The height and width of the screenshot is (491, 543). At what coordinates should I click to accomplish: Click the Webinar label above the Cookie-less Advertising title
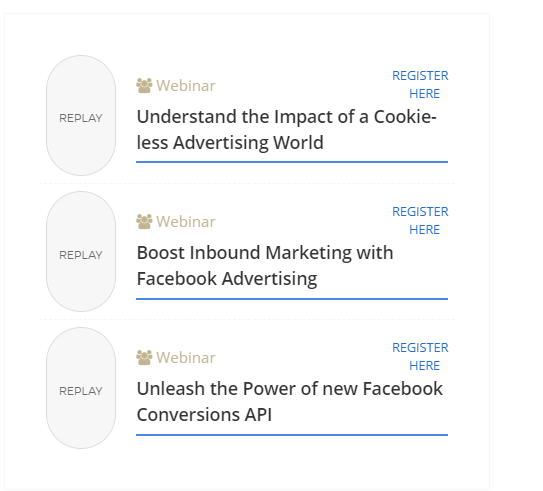(x=186, y=86)
